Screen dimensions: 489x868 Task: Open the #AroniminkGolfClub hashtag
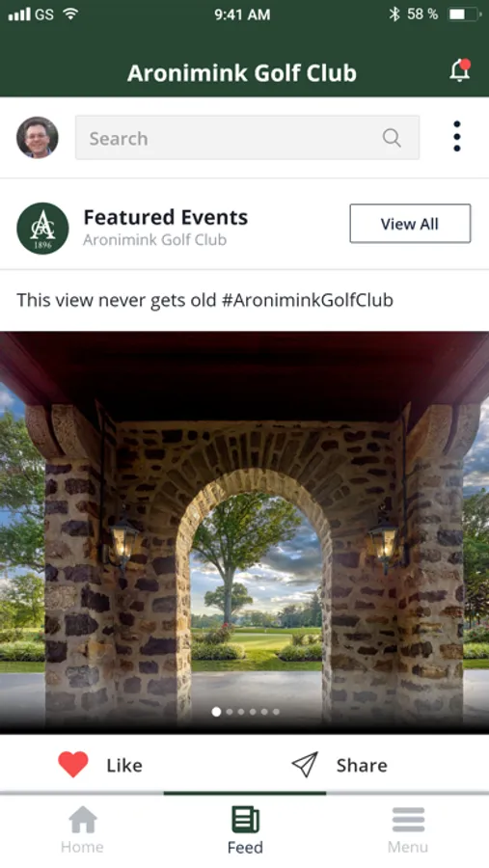coord(308,300)
